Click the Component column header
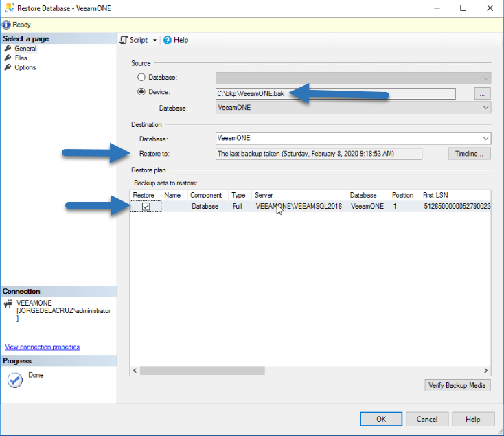The width and height of the screenshot is (504, 436). coord(207,196)
